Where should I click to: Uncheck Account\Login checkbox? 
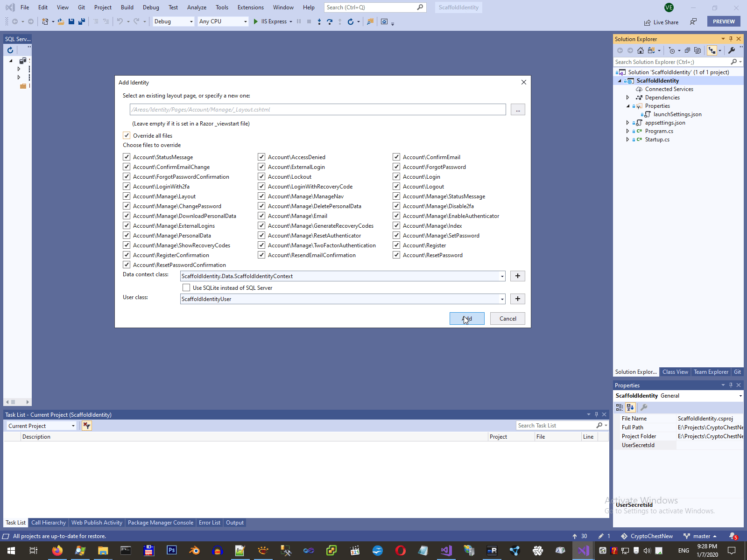(396, 176)
